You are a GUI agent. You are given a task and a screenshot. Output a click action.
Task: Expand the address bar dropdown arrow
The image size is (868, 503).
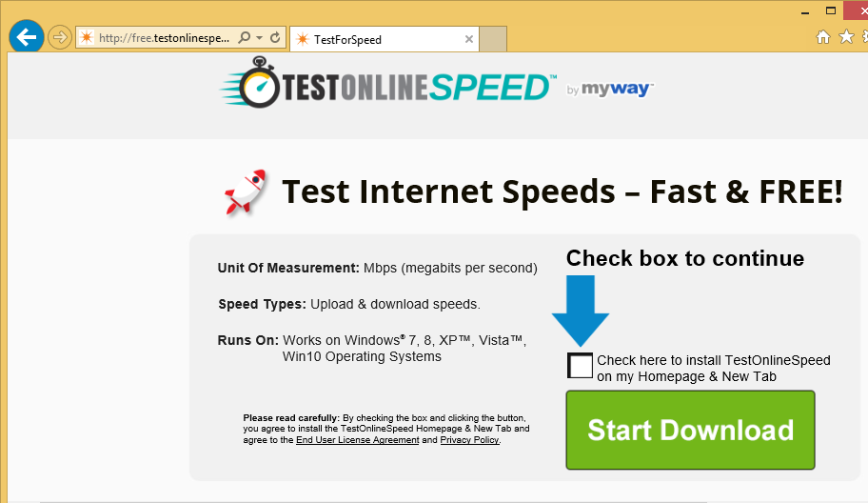[258, 38]
